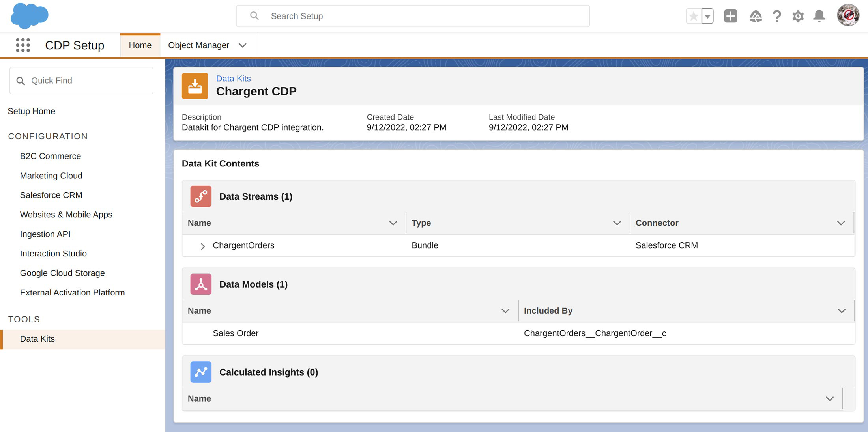868x432 pixels.
Task: Click the Calculated Insights (0) heading
Action: click(x=269, y=372)
